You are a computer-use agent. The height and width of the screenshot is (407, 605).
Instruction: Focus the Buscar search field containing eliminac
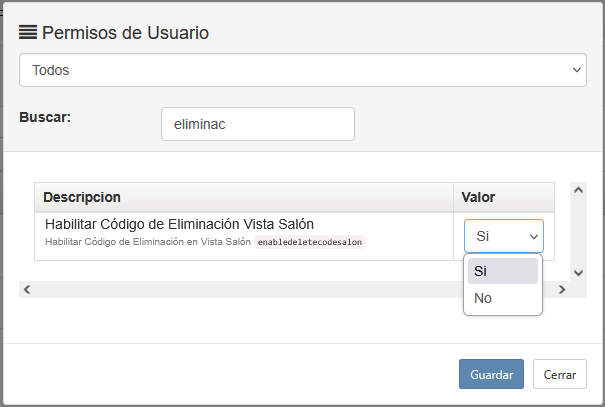coord(258,124)
